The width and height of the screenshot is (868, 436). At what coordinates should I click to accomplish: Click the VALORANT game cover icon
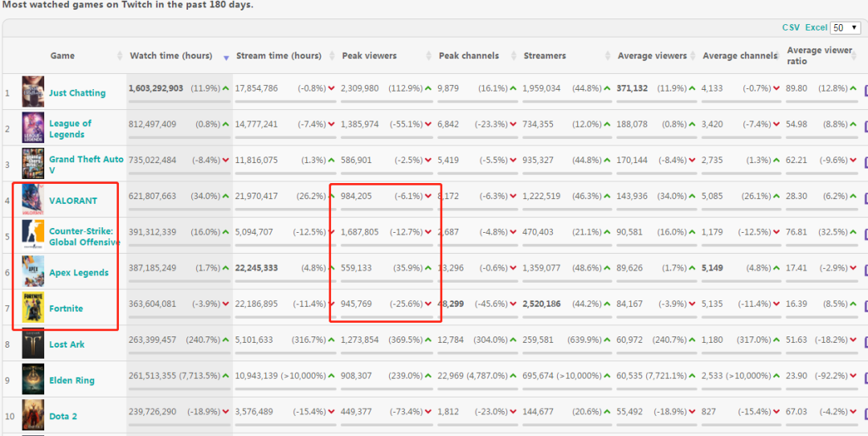[33, 200]
